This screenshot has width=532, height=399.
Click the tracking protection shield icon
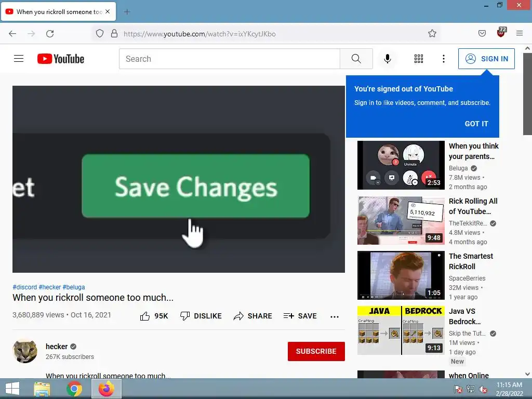click(x=99, y=34)
